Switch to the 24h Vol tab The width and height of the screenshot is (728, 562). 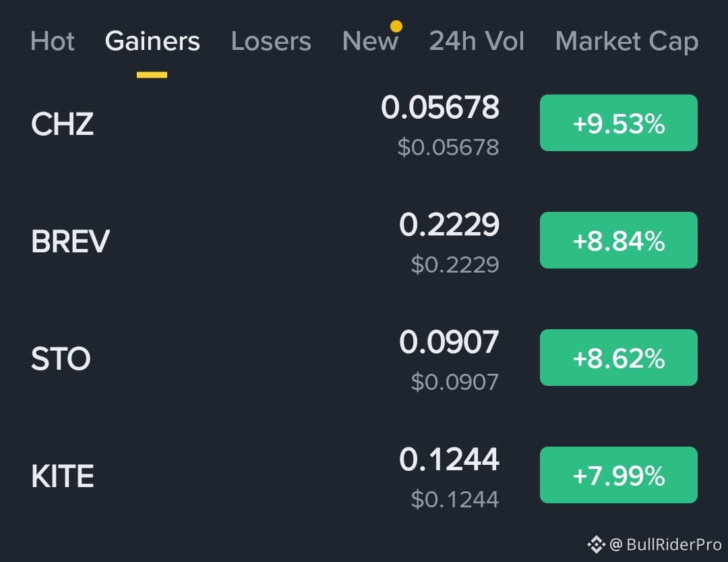[x=477, y=41]
